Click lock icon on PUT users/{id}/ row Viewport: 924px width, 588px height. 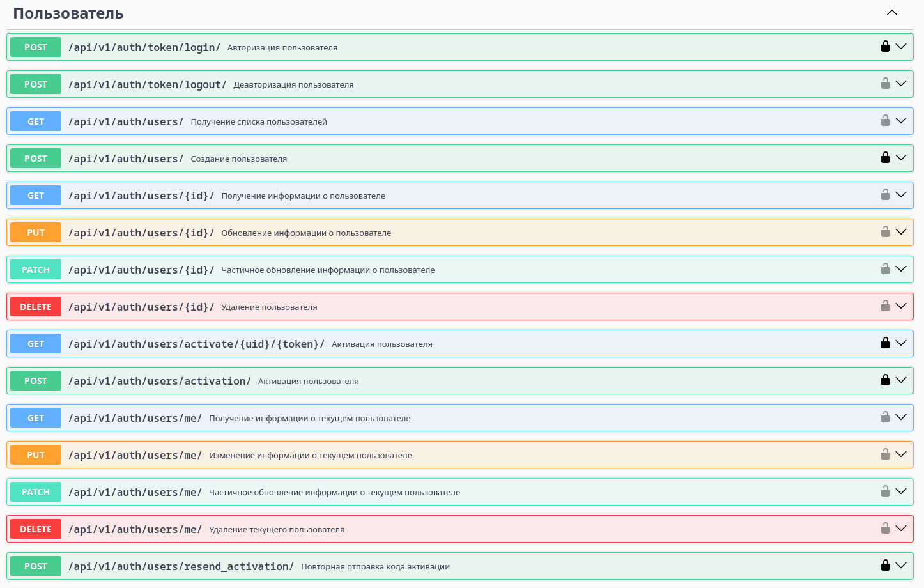pyautogui.click(x=886, y=231)
